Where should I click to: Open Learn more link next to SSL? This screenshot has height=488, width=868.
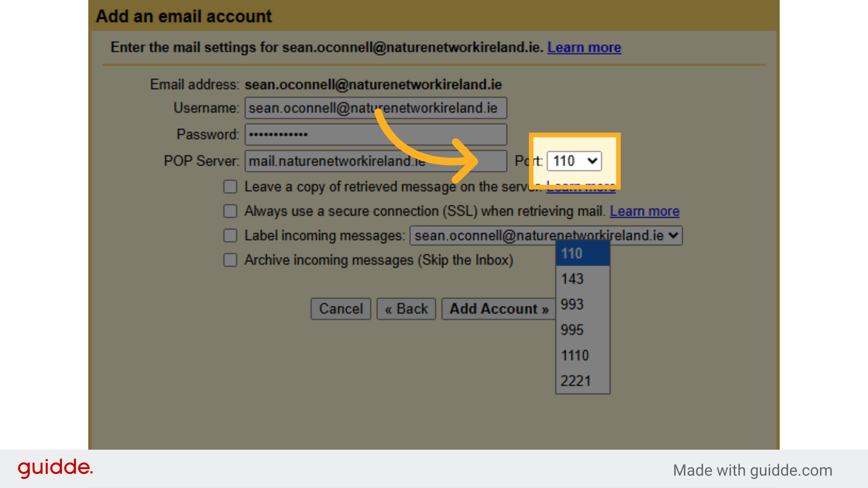[x=644, y=211]
